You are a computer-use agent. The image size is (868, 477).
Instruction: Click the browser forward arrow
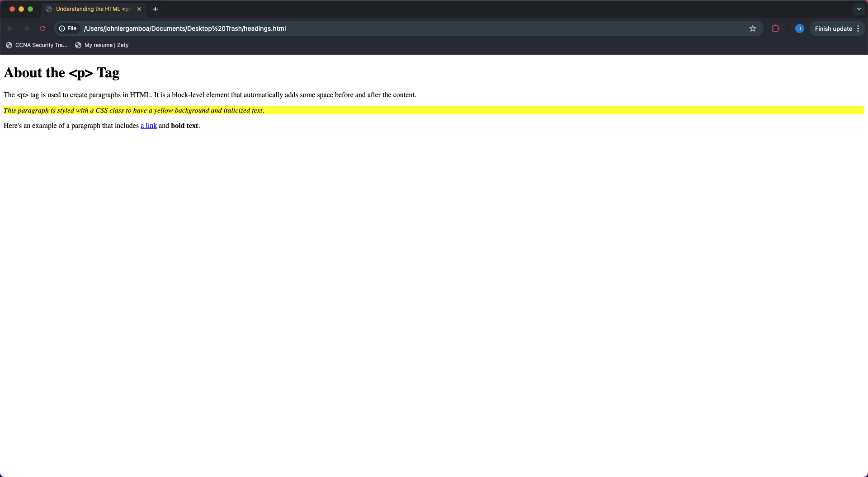pos(26,28)
